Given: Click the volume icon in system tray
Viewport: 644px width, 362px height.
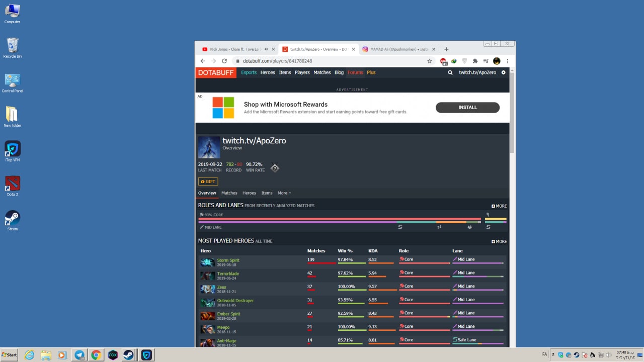Looking at the screenshot, I should tap(608, 355).
